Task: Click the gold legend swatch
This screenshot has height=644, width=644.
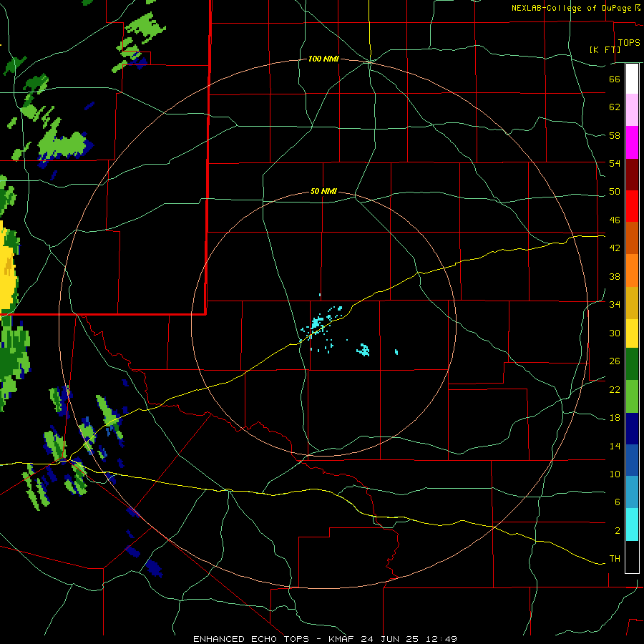Action: click(x=632, y=303)
